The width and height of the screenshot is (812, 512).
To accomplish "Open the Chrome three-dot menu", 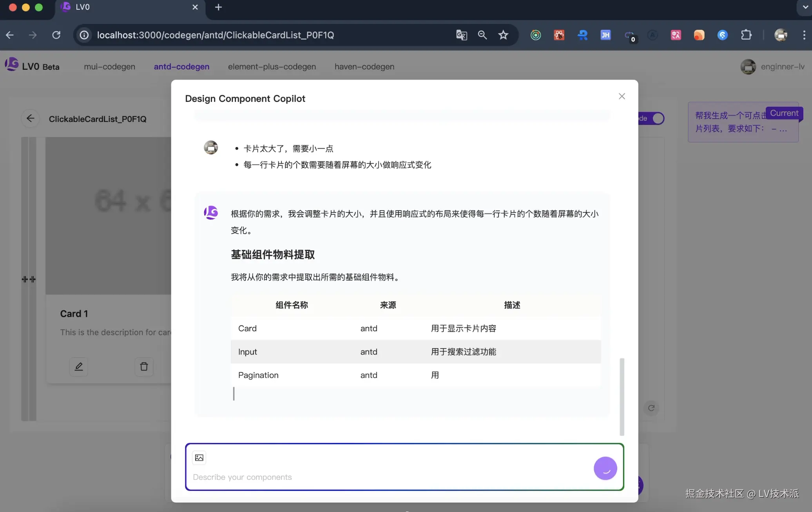I will point(804,35).
